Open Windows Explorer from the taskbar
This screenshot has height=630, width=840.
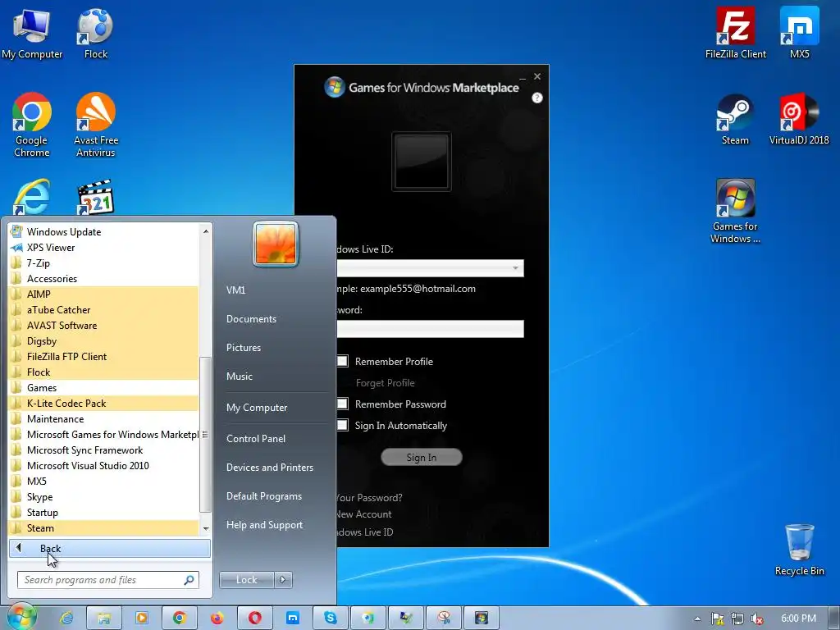tap(104, 618)
